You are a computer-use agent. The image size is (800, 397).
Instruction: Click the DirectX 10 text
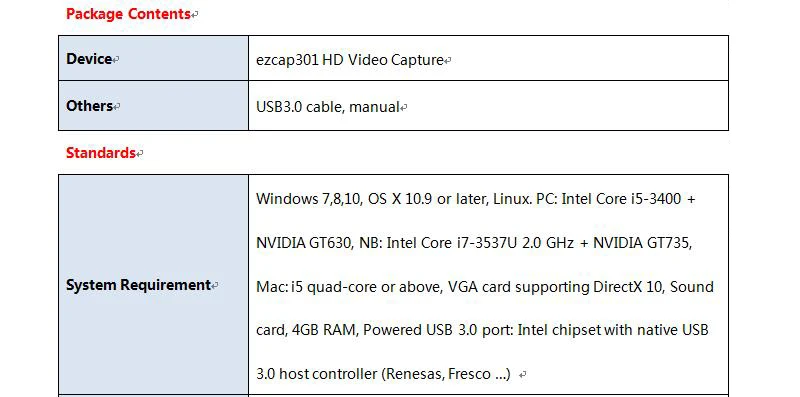click(627, 287)
